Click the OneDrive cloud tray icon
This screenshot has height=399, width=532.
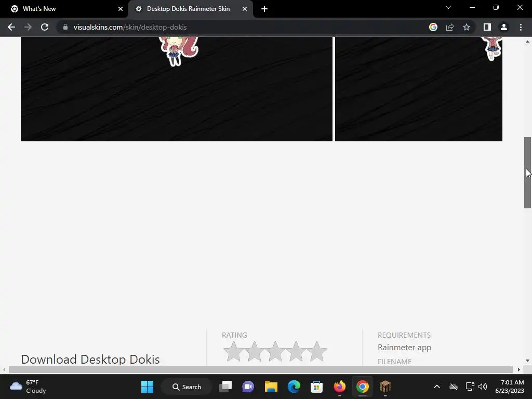tap(454, 387)
